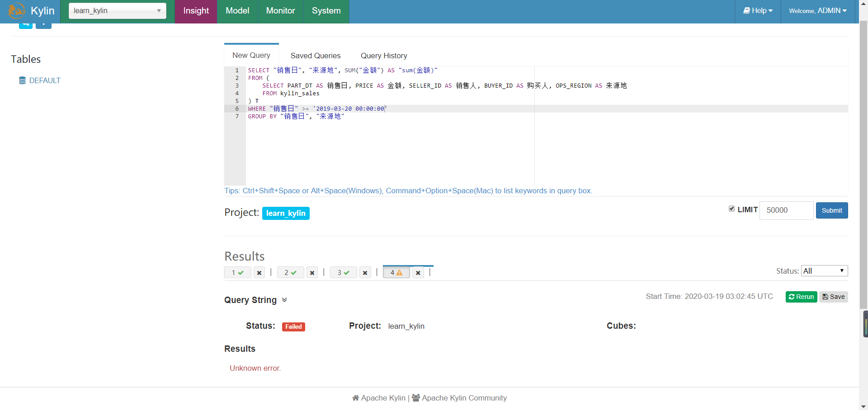Open the Monitor menu
868x410 pixels.
(280, 11)
